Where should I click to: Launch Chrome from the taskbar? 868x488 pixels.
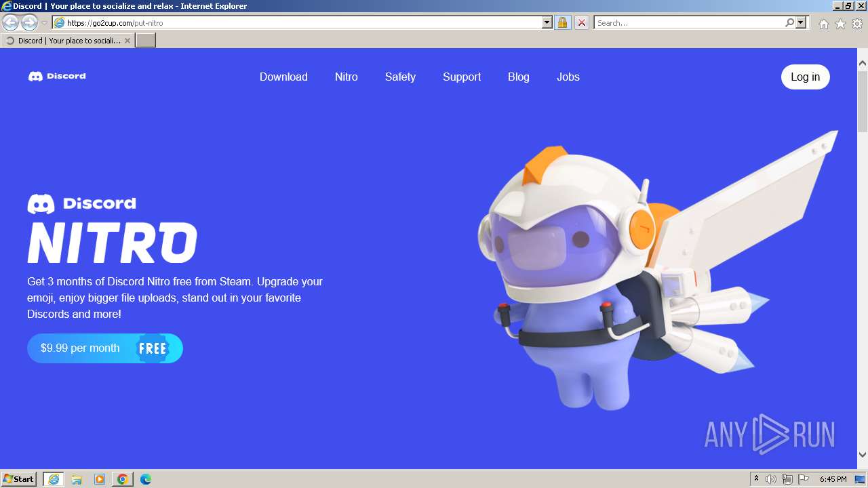click(x=123, y=479)
